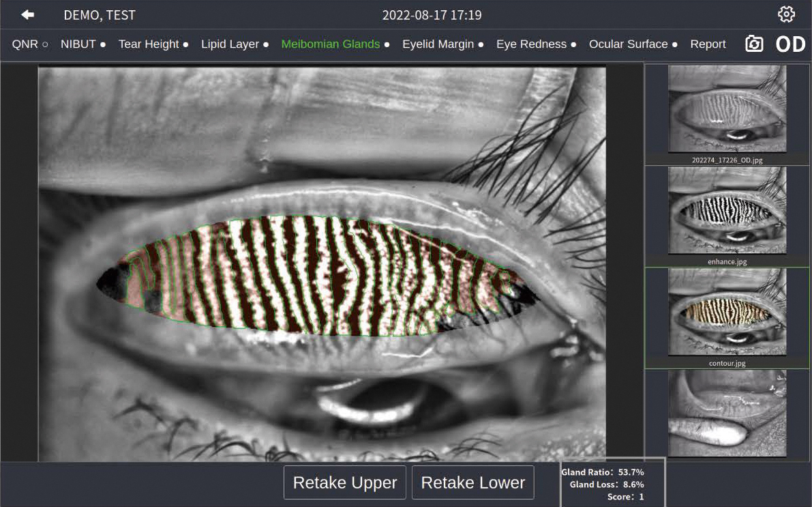Select the contour.jpg thumbnail
The height and width of the screenshot is (507, 812).
(727, 318)
